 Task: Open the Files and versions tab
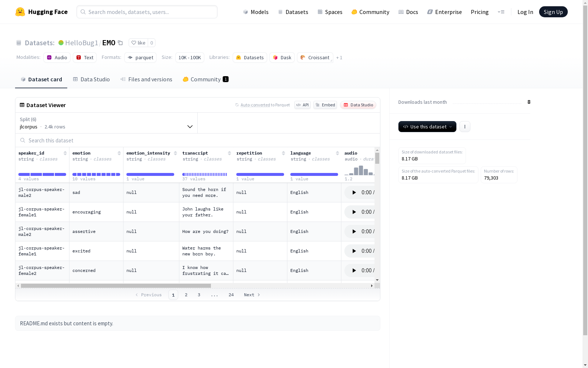coord(146,79)
